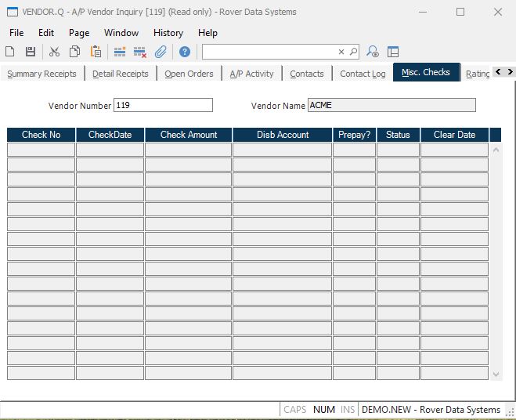
Task: Open the History menu
Action: click(168, 33)
